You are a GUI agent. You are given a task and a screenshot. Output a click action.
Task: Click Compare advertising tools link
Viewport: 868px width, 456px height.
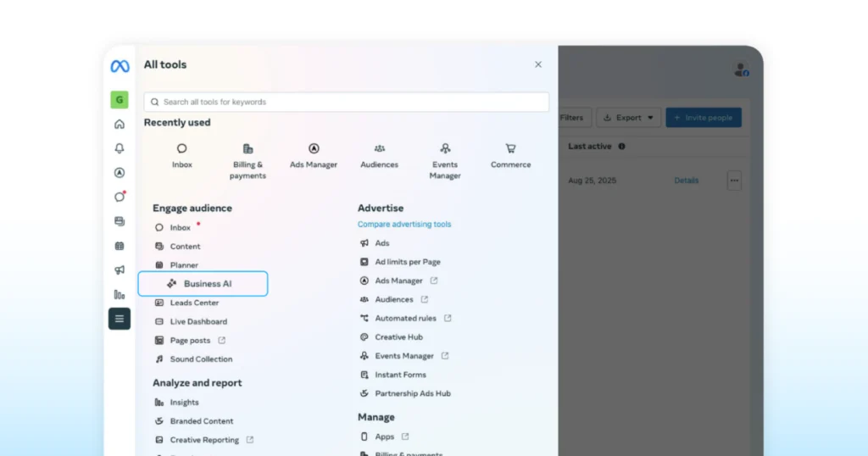pyautogui.click(x=404, y=224)
